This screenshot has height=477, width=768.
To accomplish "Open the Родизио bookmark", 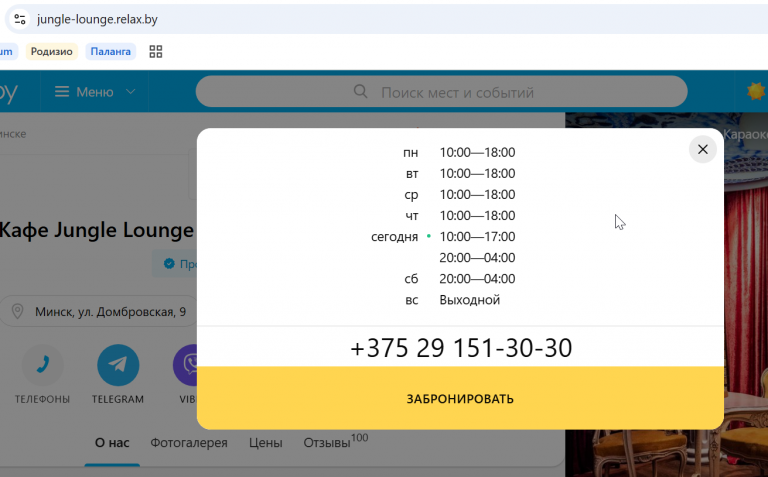I will 51,51.
